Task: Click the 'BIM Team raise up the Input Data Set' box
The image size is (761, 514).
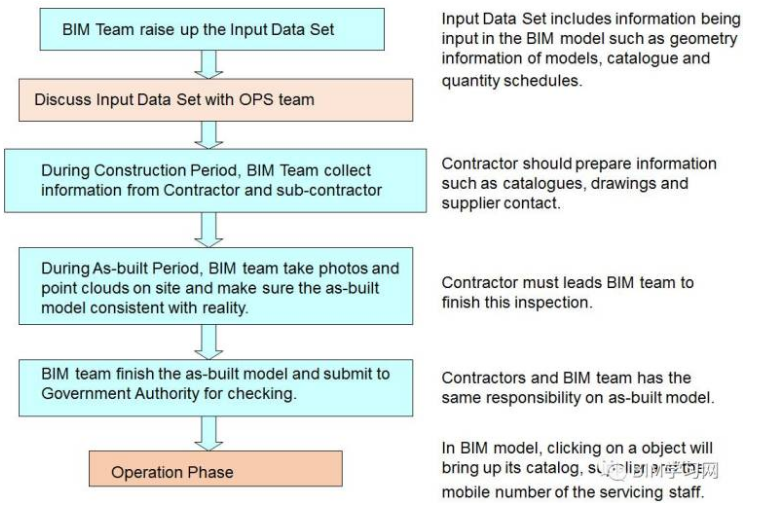Action: point(212,29)
